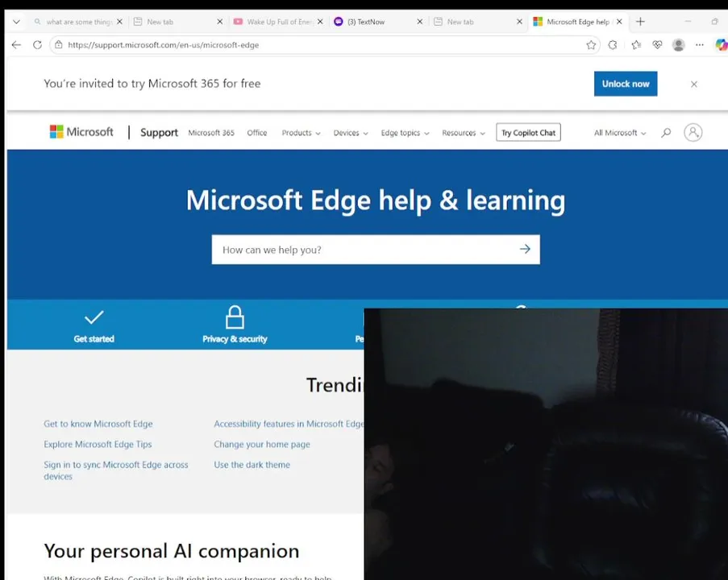Open new tab with plus button
Viewport: 728px width, 580px height.
(640, 21)
